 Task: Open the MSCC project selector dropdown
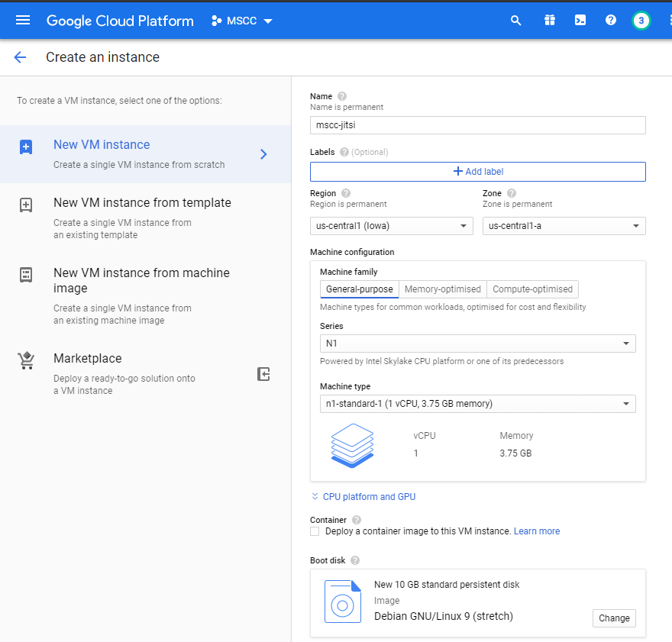pyautogui.click(x=242, y=21)
